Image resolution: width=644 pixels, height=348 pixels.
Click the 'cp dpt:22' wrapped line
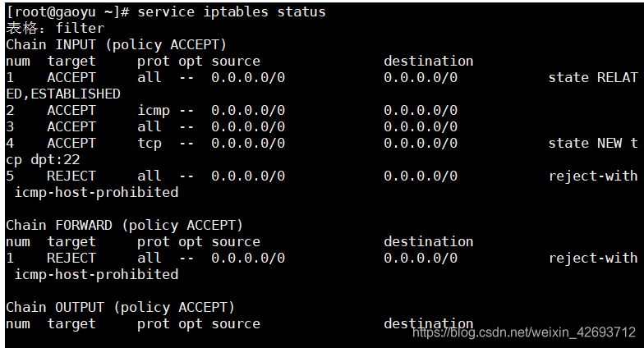point(43,159)
